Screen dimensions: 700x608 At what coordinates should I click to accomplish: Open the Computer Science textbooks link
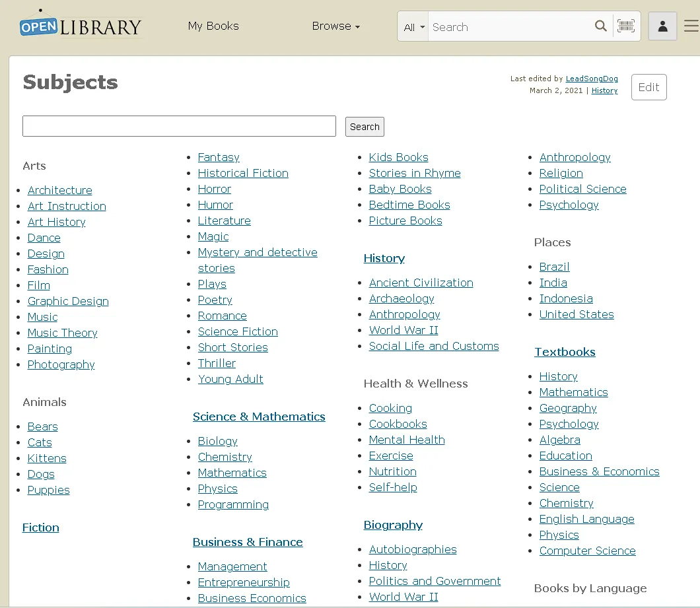click(x=587, y=551)
